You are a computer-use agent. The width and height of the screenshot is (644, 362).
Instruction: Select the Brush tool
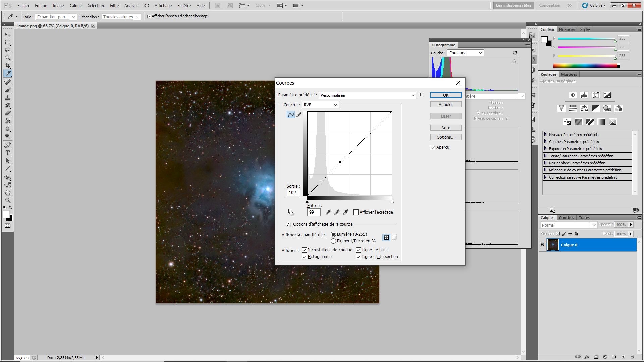8,90
